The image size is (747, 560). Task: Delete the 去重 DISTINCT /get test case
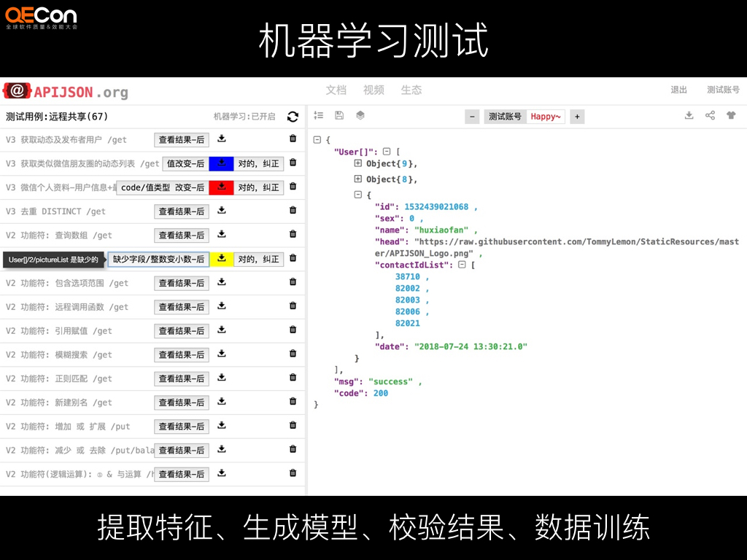(293, 211)
